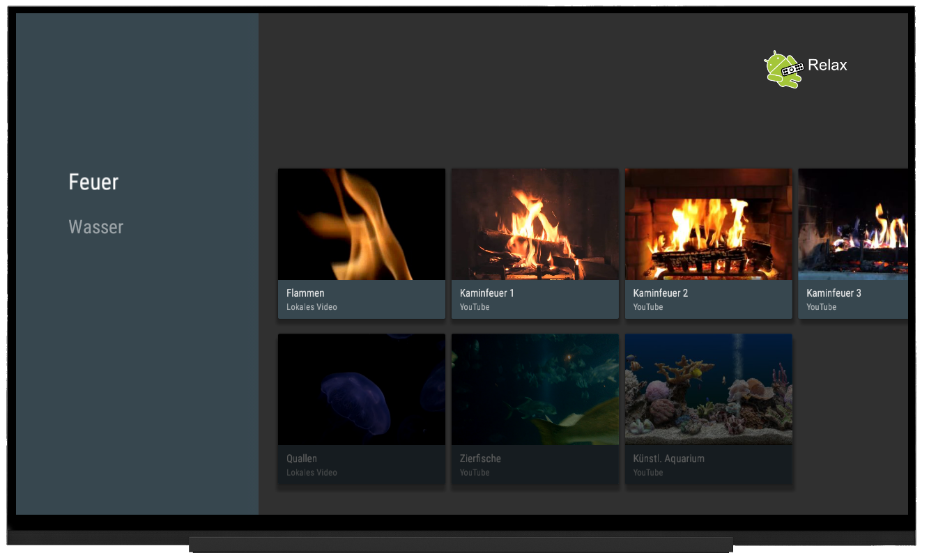Screen dimensions: 929x560
Task: Click the Künstl. Aquarium title label
Action: click(x=668, y=459)
